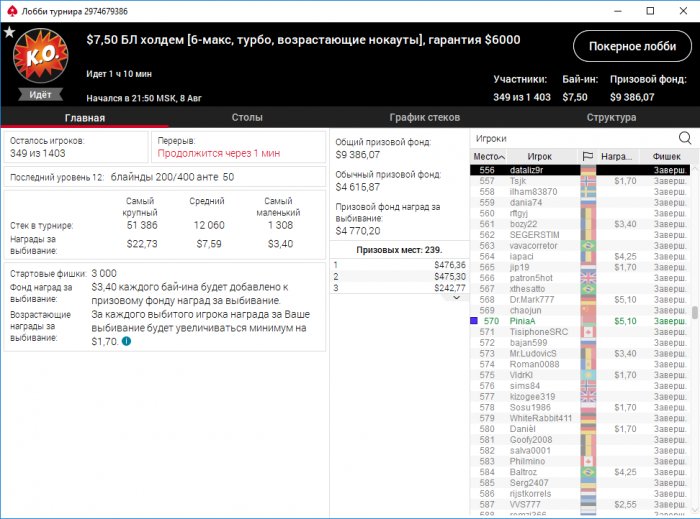Click third place prize $242,77

450,288
